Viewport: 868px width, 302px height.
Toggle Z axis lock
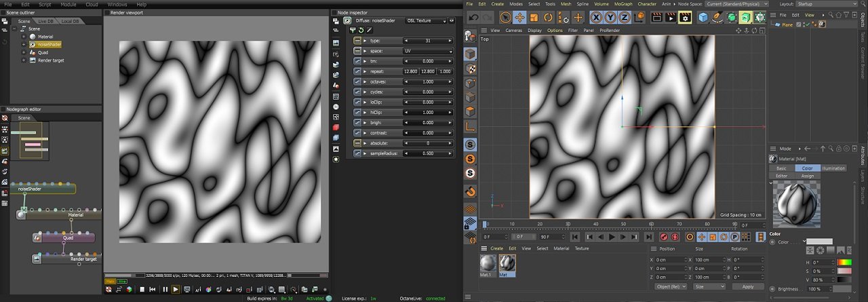point(625,18)
